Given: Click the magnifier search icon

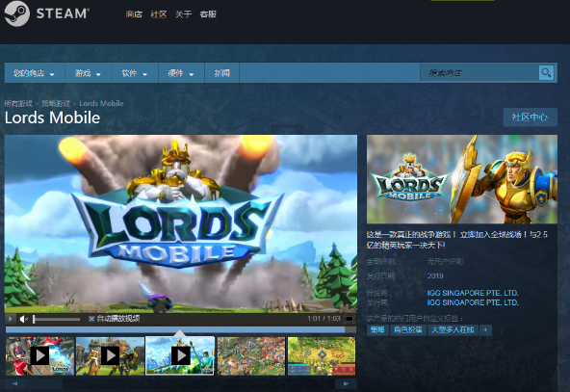Looking at the screenshot, I should point(546,73).
